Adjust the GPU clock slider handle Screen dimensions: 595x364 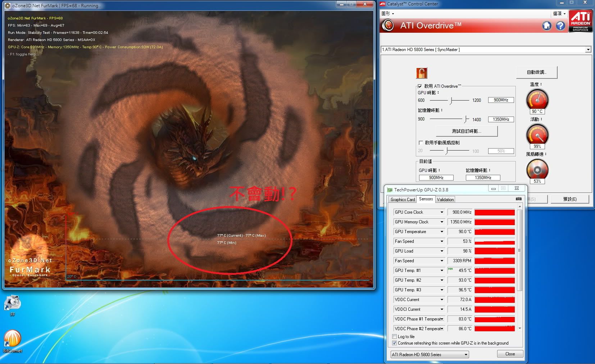pos(451,101)
